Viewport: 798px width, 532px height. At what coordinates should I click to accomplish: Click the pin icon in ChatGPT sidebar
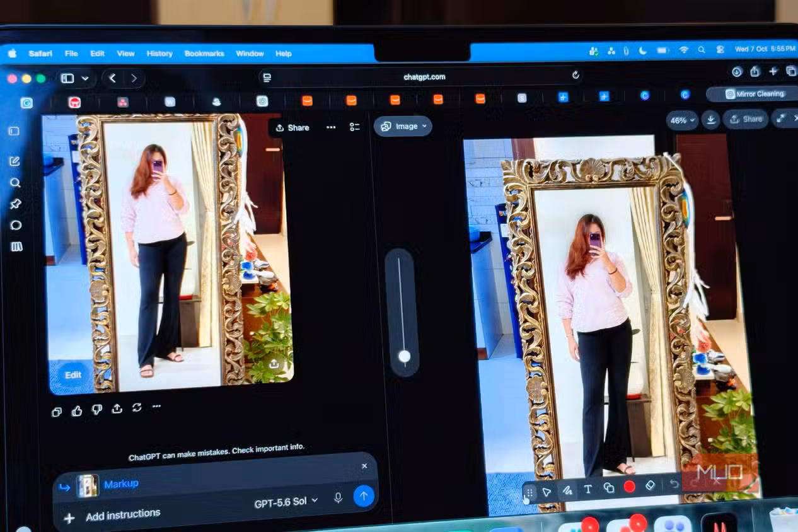16,204
